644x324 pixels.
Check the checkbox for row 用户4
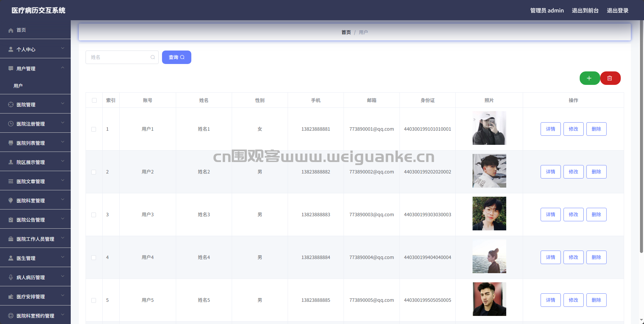pos(94,258)
